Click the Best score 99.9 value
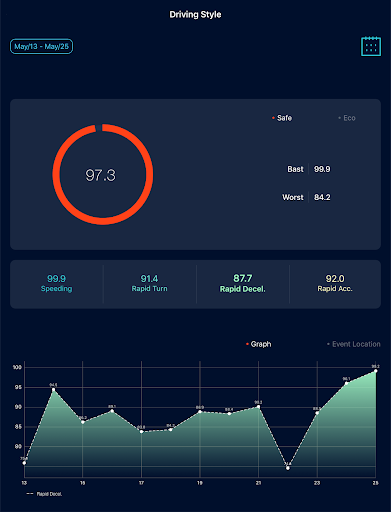This screenshot has width=391, height=512. coord(322,169)
